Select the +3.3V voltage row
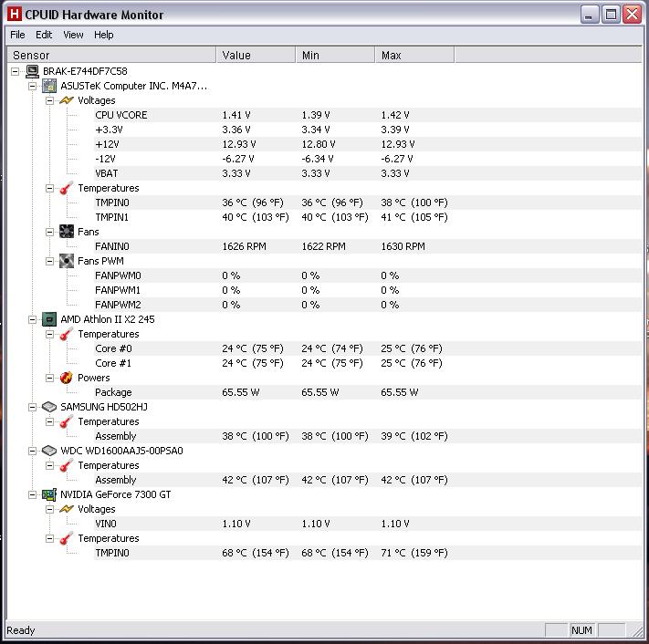Viewport: 649px width, 644px height. [368, 130]
